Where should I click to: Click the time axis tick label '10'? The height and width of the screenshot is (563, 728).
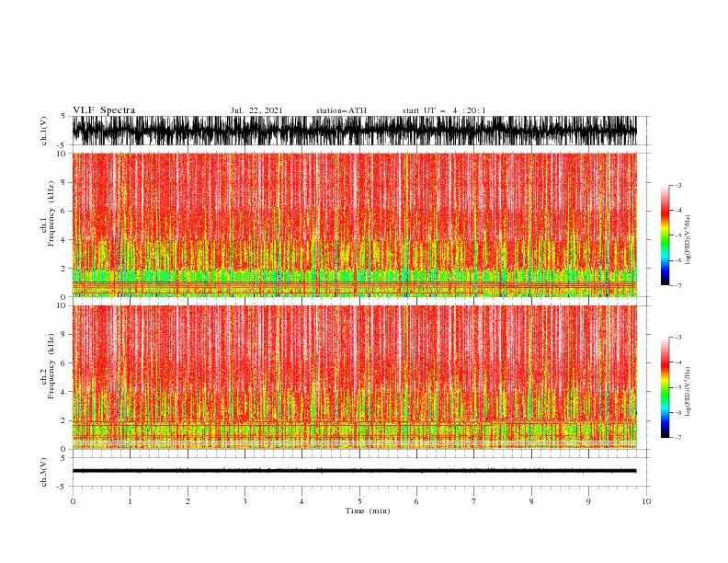pyautogui.click(x=646, y=501)
